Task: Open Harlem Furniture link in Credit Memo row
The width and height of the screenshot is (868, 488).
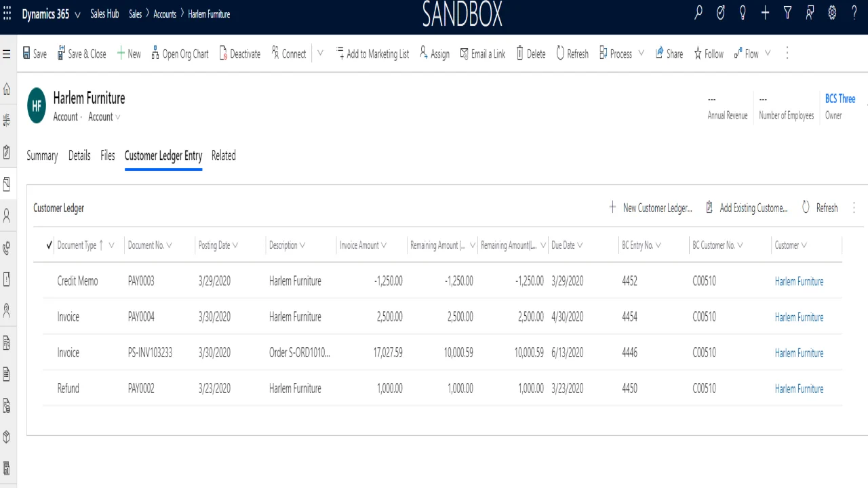Action: tap(799, 281)
